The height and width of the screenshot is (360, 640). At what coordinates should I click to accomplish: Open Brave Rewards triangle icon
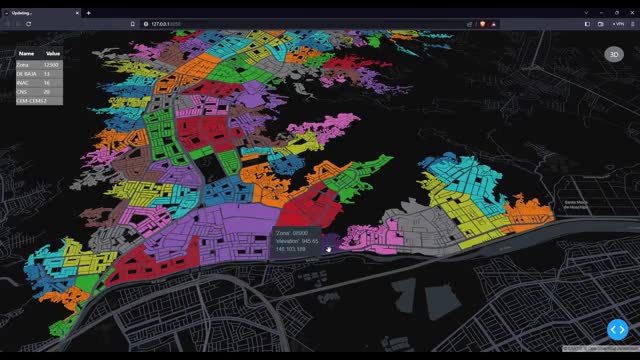(493, 24)
